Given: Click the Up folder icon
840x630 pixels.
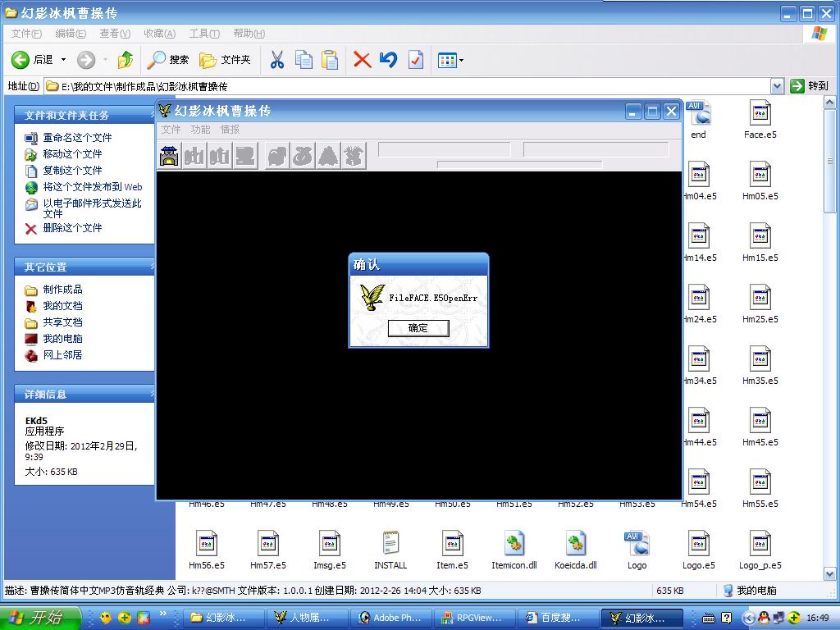Looking at the screenshot, I should point(126,59).
